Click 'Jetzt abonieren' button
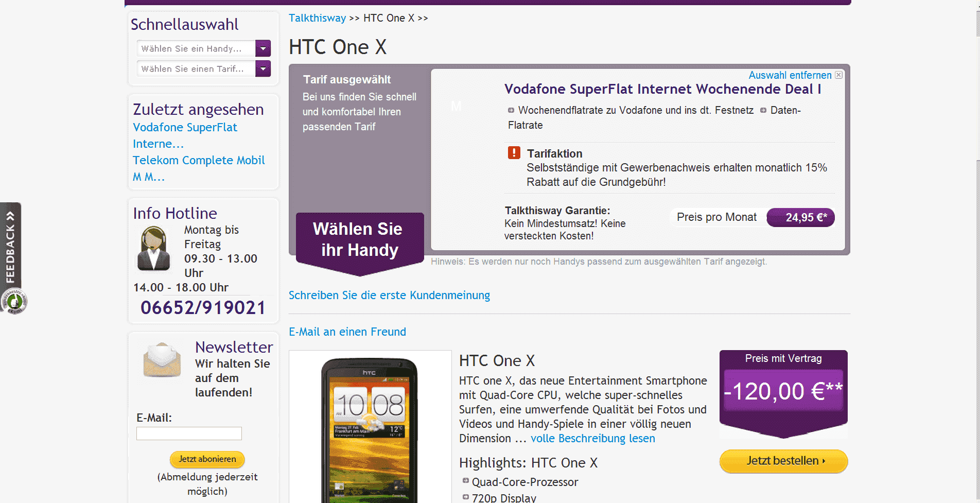This screenshot has width=980, height=503. [207, 459]
